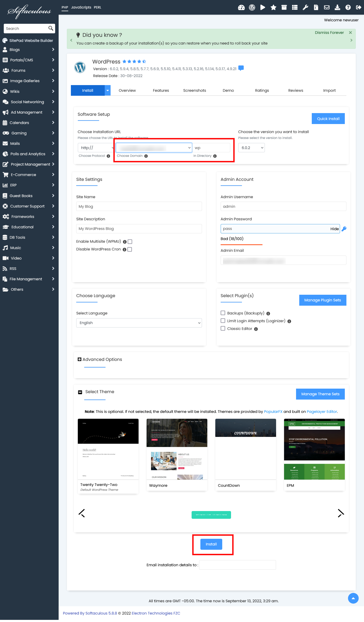Click the Site Name input field
The image size is (364, 622).
(139, 206)
